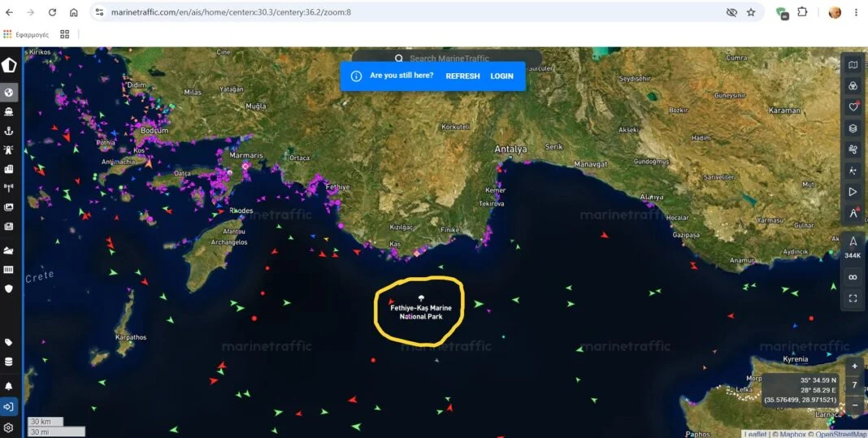The image size is (868, 438).
Task: Click the Bodrum town label
Action: (x=154, y=131)
